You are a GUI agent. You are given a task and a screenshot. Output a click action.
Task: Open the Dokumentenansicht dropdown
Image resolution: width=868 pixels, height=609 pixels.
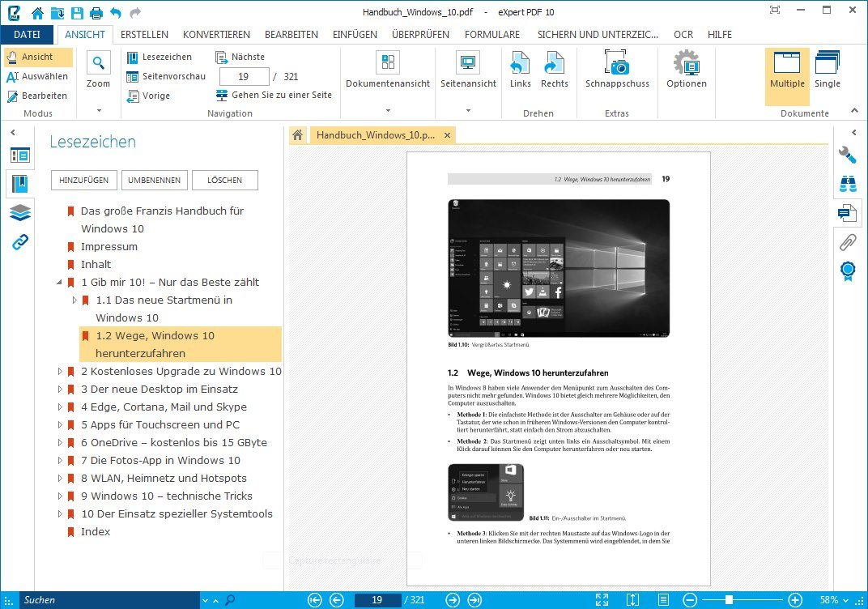(388, 110)
